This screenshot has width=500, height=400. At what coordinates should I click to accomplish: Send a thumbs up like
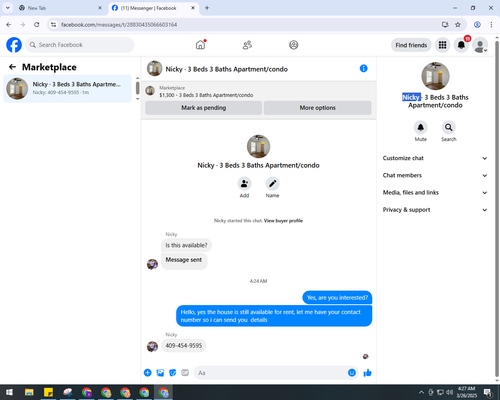pos(367,373)
